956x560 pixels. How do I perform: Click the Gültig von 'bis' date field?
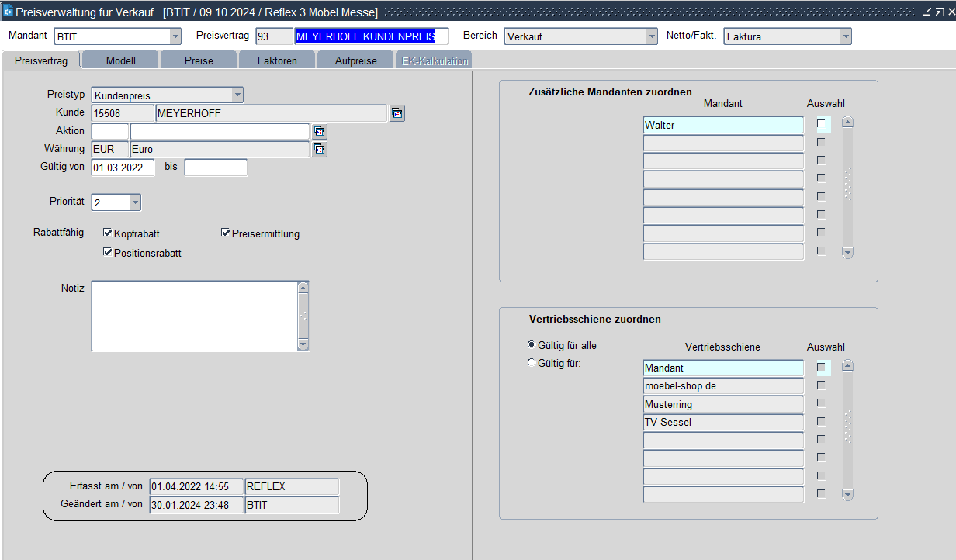pyautogui.click(x=216, y=168)
